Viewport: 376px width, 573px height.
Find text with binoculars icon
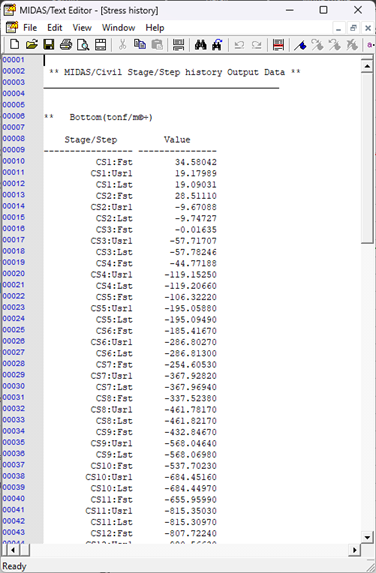(200, 45)
